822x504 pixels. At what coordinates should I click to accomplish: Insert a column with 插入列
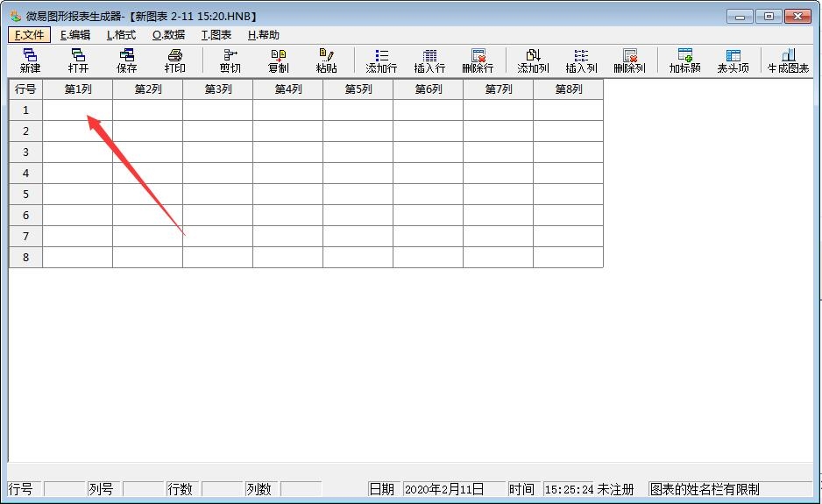[x=581, y=60]
